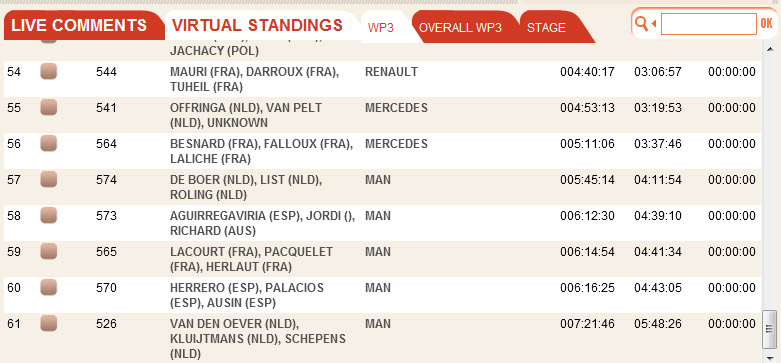Screen dimensions: 781x363
Task: Click the status square for rank 60
Action: click(48, 287)
